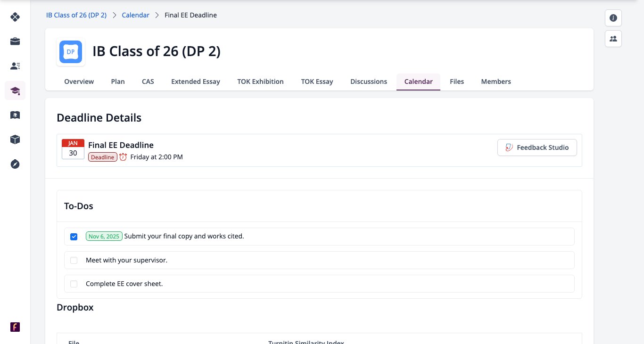The height and width of the screenshot is (344, 644).
Task: Open the TOK Exhibition tab
Action: (260, 82)
